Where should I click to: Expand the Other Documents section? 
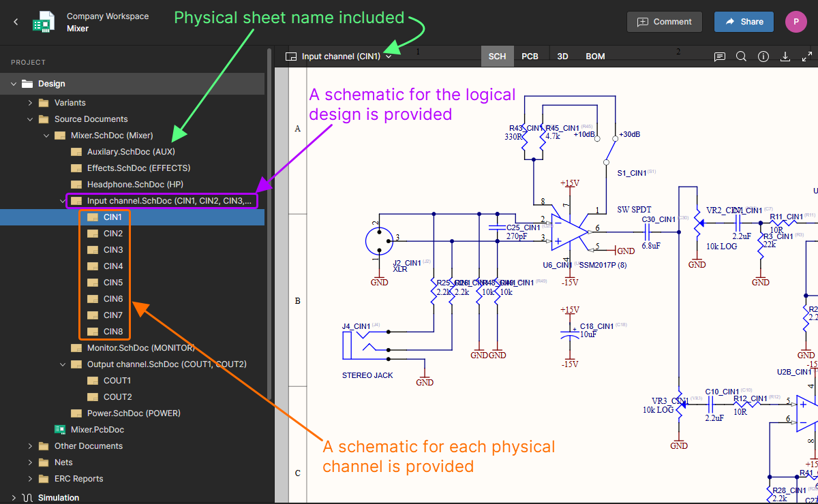tap(30, 445)
